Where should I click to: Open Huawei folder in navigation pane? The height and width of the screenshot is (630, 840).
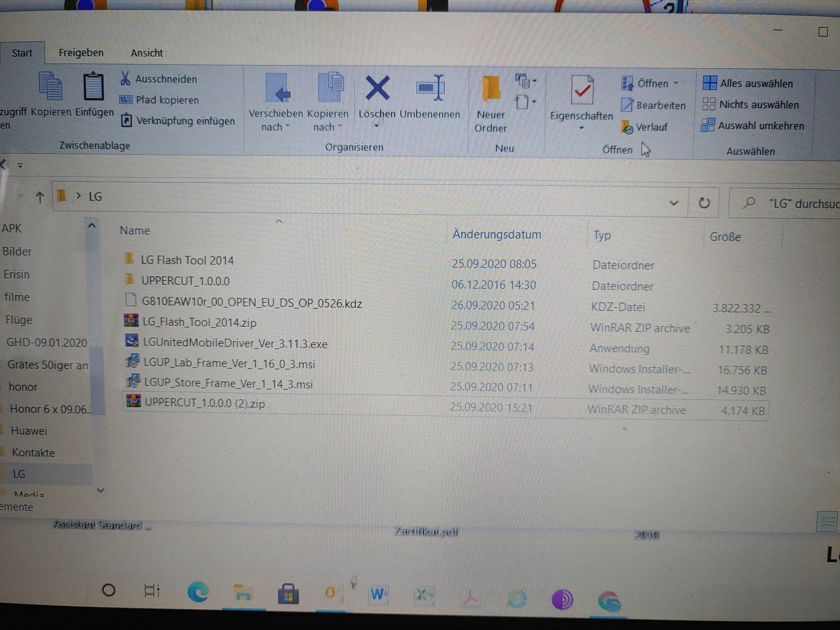[x=29, y=431]
